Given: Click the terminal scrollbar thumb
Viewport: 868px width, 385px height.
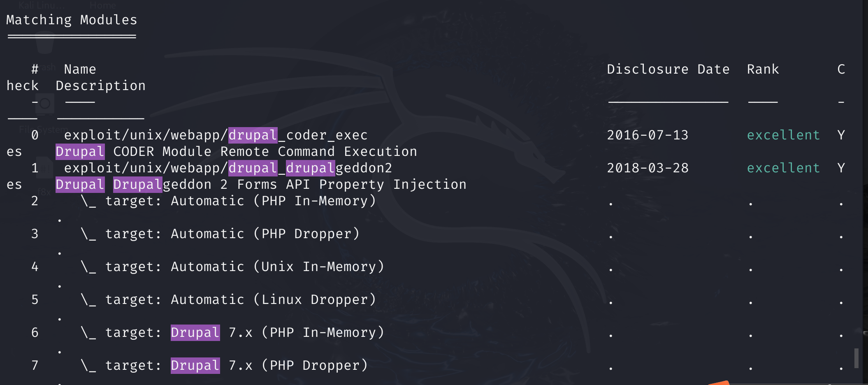Looking at the screenshot, I should pyautogui.click(x=856, y=358).
